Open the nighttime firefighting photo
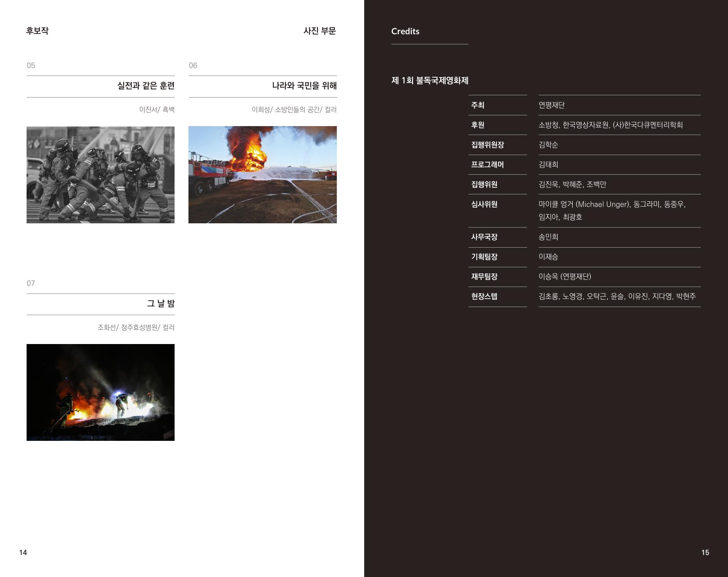Screen dimensions: 728x577 (x=101, y=392)
